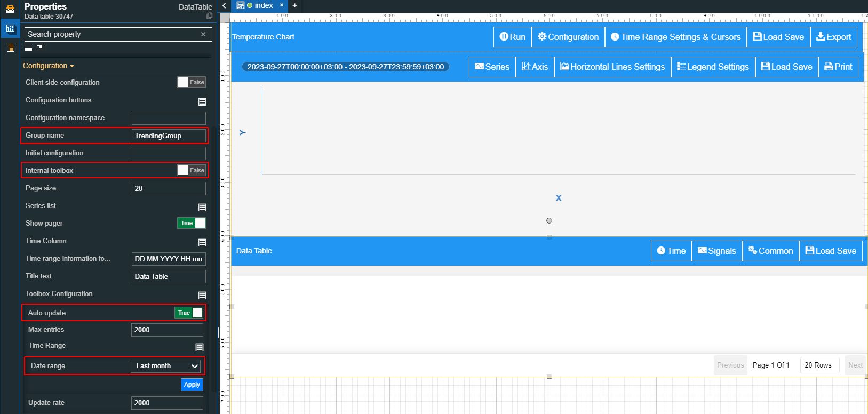This screenshot has width=868, height=414.
Task: Open the Common settings button
Action: coord(770,251)
